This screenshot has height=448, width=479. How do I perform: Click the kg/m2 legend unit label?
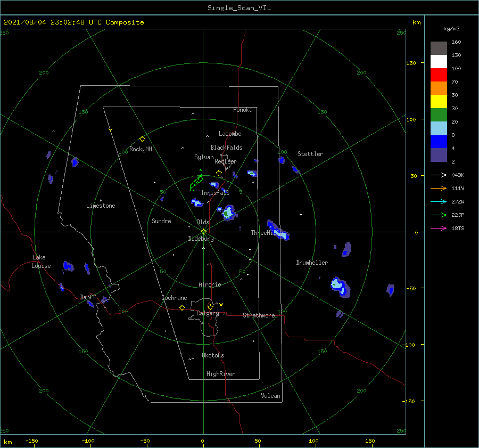click(x=451, y=29)
